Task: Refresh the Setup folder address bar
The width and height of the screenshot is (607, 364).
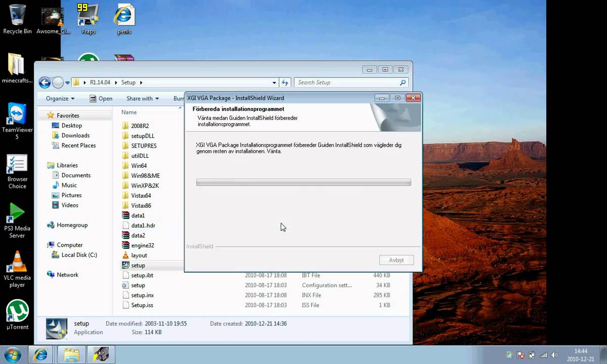Action: tap(285, 82)
